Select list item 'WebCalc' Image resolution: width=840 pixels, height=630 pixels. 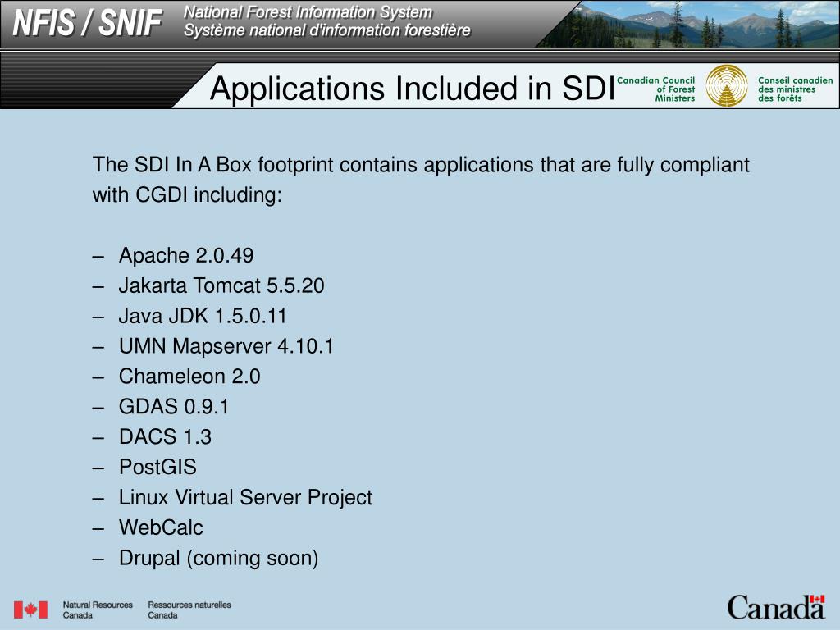[x=161, y=527]
